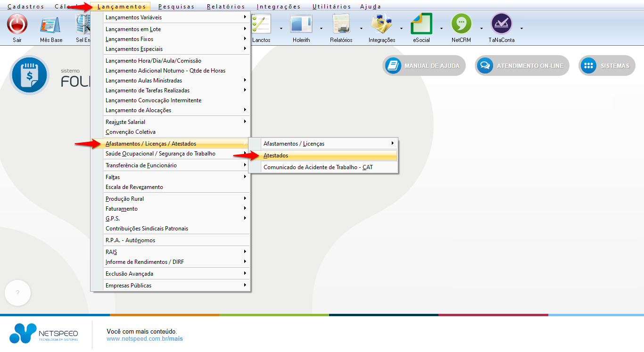Choose Comunicado de Acidente de Trabalho - CAT
This screenshot has width=644, height=352.
point(318,167)
